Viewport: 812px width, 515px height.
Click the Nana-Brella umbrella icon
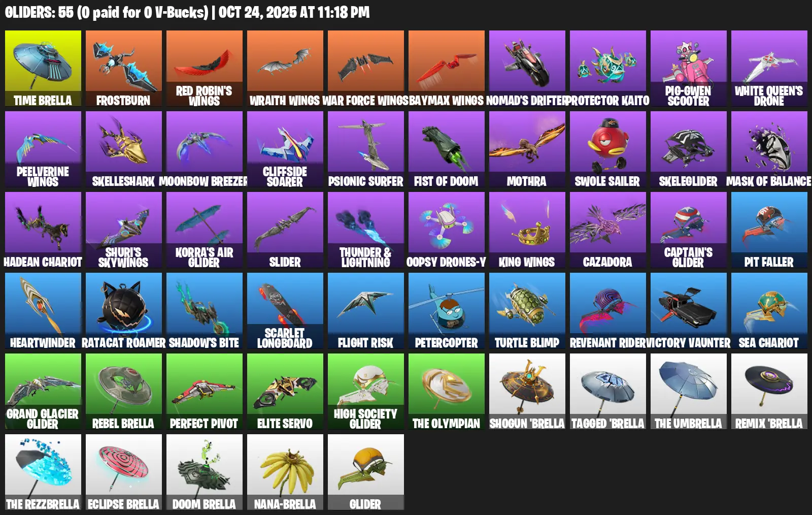[x=285, y=472]
